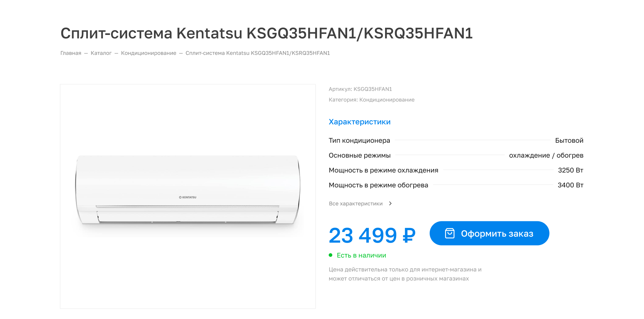Screen dimensions: 644x319
Task: Click the current product breadcrumb item
Action: tap(258, 53)
